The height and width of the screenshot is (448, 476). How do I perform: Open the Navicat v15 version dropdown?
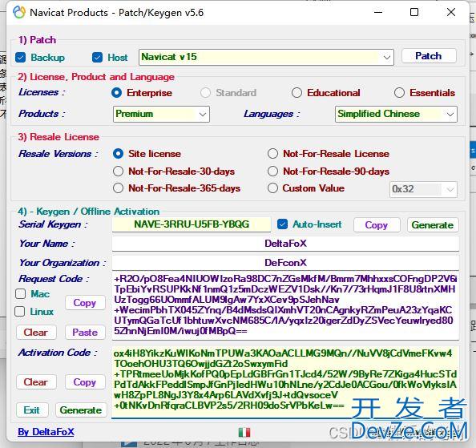pyautogui.click(x=266, y=57)
